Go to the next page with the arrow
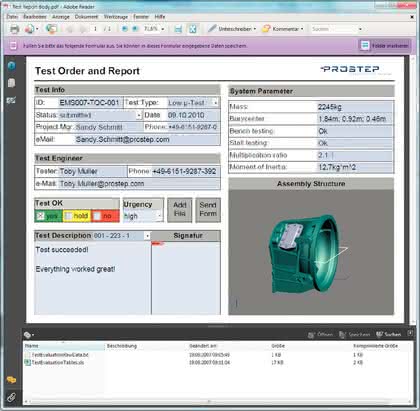The image size is (420, 411). pyautogui.click(x=83, y=29)
